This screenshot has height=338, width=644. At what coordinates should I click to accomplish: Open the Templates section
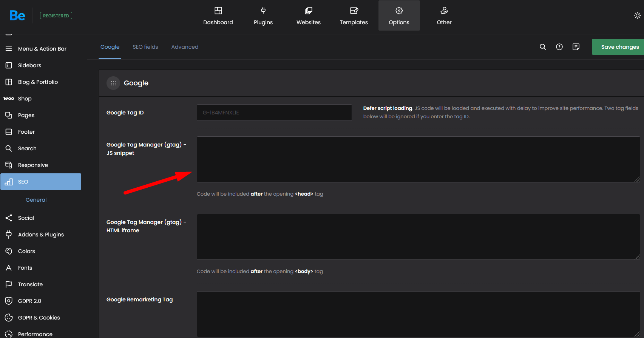click(x=354, y=15)
